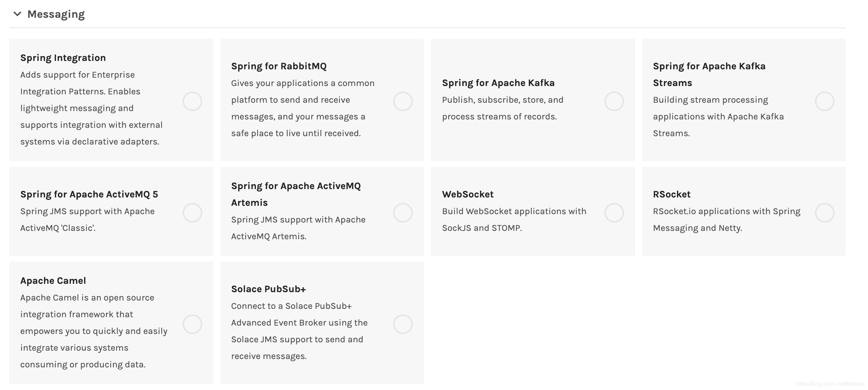Click the Solace PubSub+ title
The image size is (868, 390).
(268, 289)
